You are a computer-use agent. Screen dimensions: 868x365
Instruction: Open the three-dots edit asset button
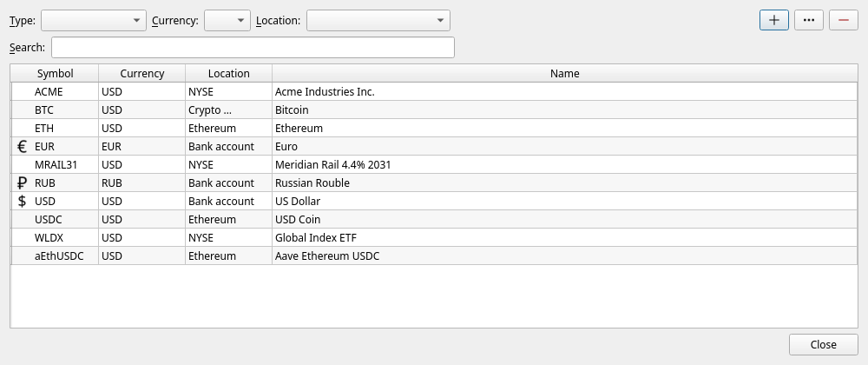pyautogui.click(x=809, y=20)
